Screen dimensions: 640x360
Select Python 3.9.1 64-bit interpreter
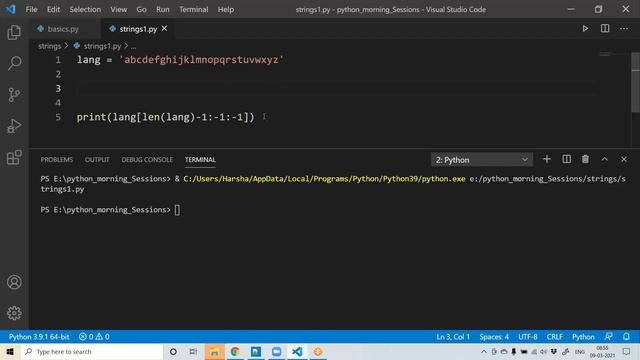[39, 337]
